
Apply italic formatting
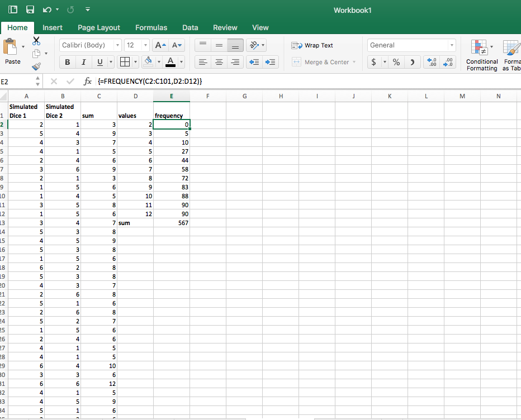pyautogui.click(x=82, y=62)
